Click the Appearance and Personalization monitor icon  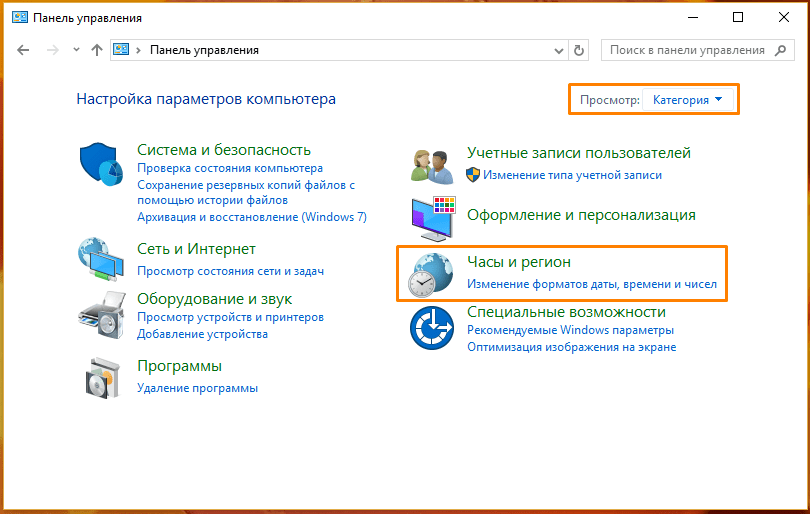pos(433,219)
